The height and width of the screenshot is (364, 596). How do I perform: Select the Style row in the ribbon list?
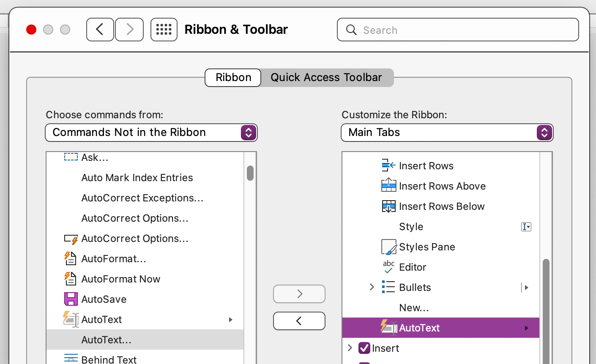point(441,226)
